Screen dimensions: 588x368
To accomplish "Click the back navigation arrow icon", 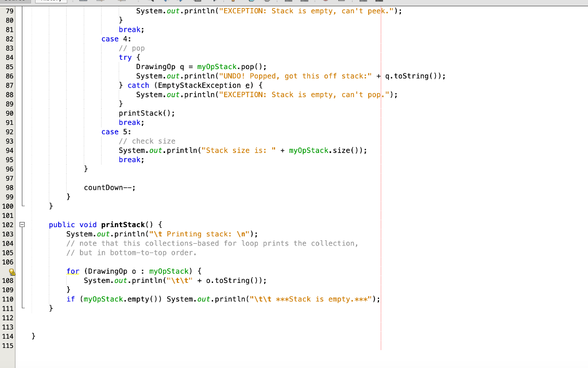I will coord(99,2).
